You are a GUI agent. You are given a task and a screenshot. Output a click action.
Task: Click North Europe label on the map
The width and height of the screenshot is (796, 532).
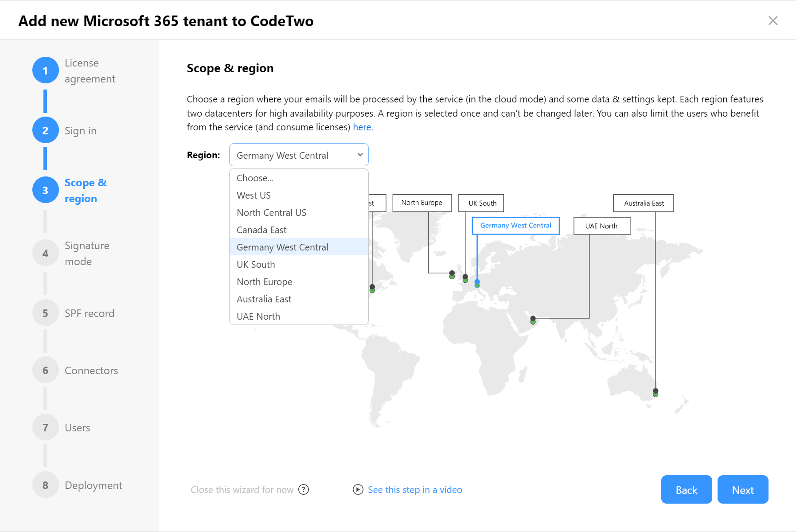tap(422, 203)
